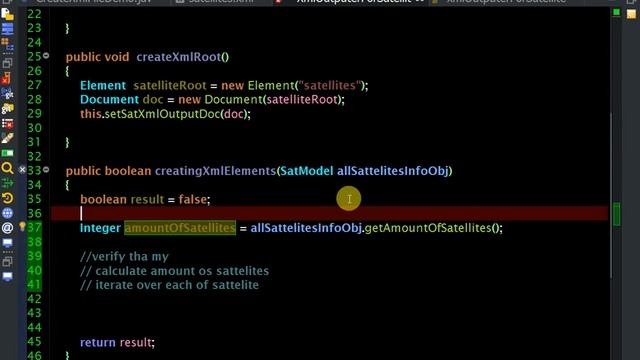This screenshot has width=640, height=360.
Task: Open the Package Explorer sidebar view
Action: pyautogui.click(x=7, y=14)
